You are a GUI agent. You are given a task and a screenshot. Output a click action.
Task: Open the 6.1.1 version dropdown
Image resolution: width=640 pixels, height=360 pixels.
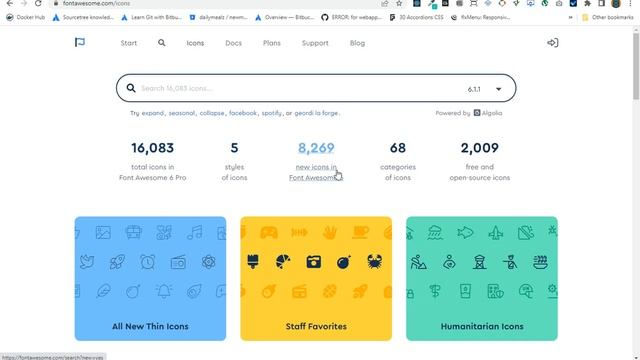click(x=484, y=89)
